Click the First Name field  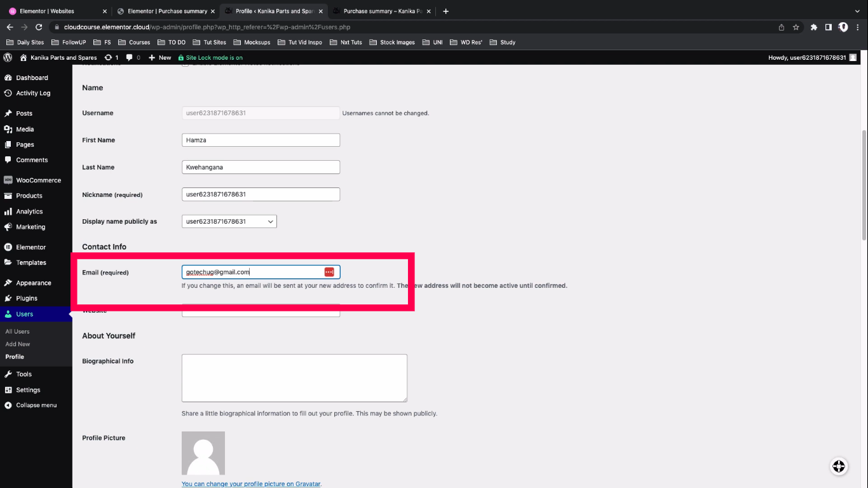pyautogui.click(x=261, y=140)
